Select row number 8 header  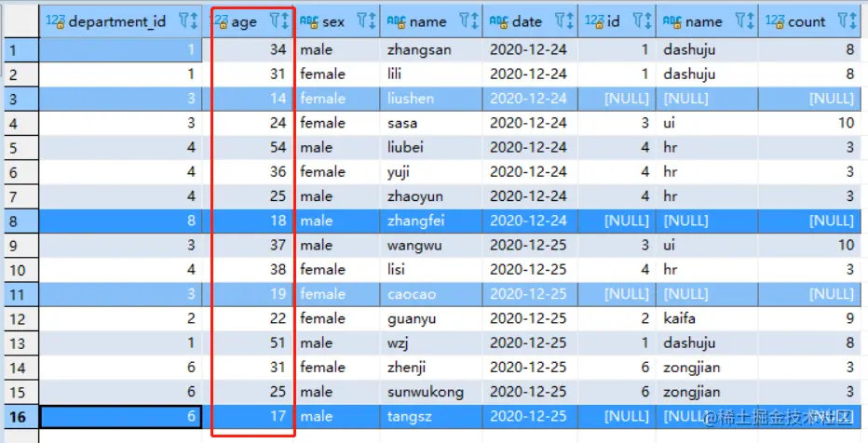[21, 221]
